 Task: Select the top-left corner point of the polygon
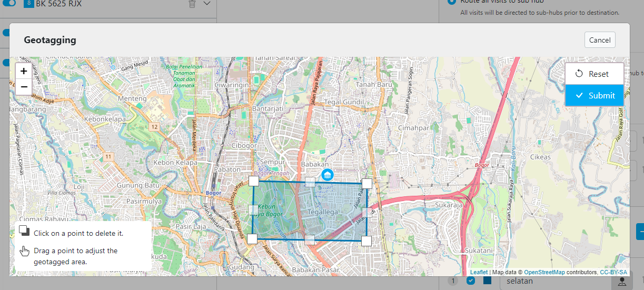pos(253,181)
